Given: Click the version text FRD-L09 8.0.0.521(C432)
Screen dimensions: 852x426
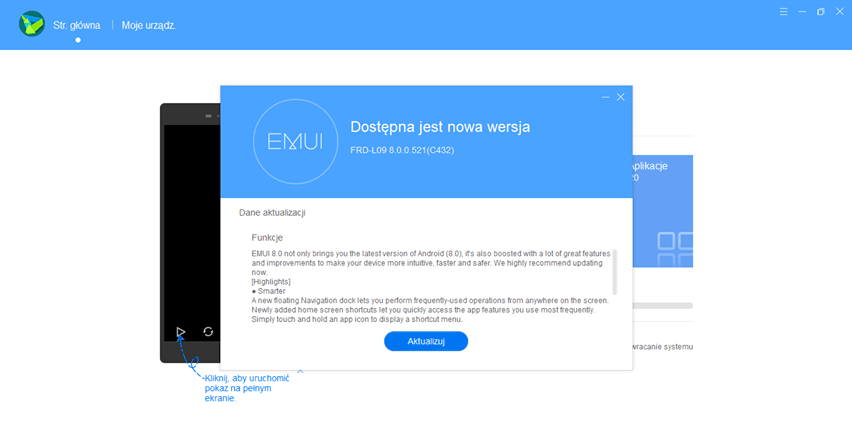Looking at the screenshot, I should (402, 151).
